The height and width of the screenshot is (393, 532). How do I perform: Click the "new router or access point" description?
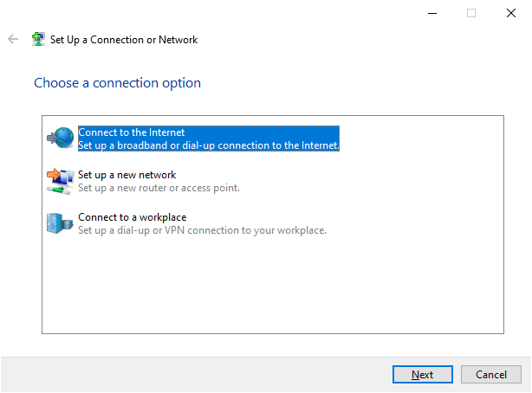[159, 188]
